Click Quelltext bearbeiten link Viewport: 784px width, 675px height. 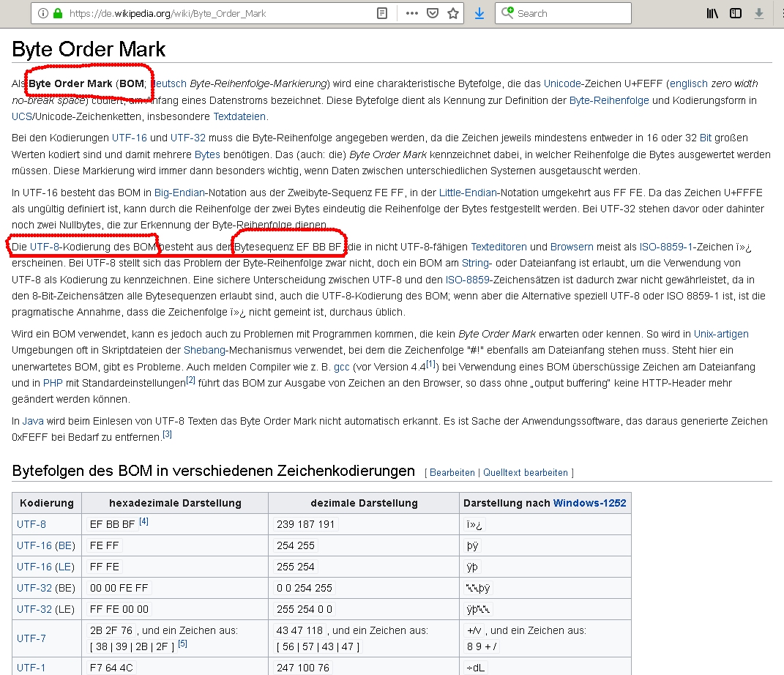(x=525, y=473)
